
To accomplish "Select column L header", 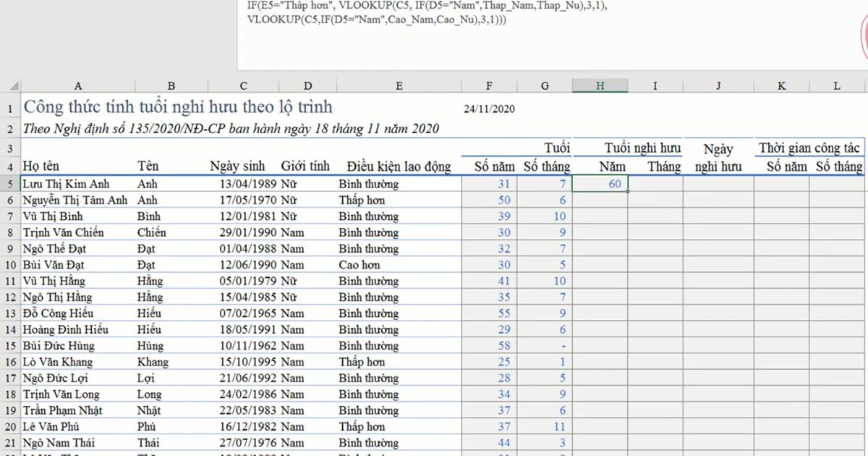I will tap(836, 85).
